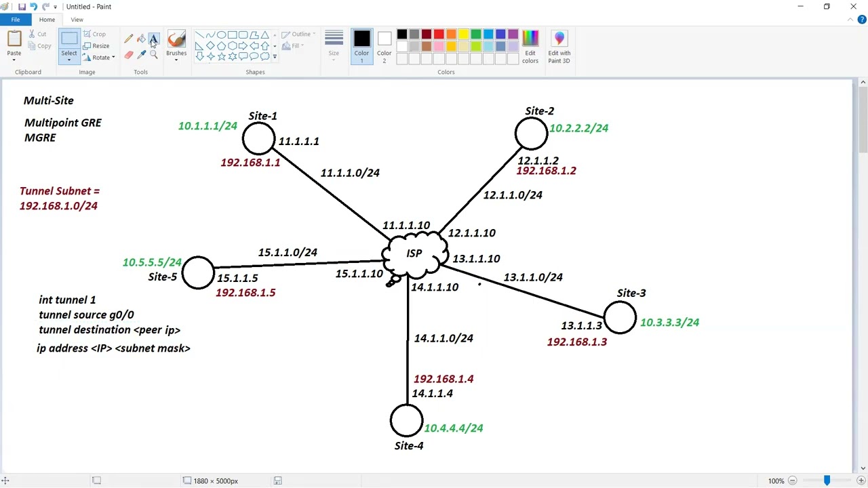
Task: Switch to the Home ribbon tab
Action: click(x=47, y=20)
